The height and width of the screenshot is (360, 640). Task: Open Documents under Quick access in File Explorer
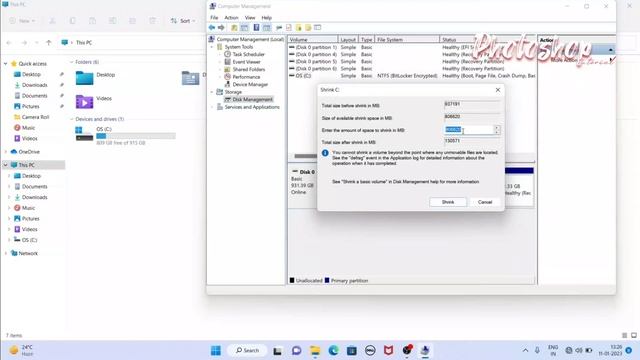(34, 96)
